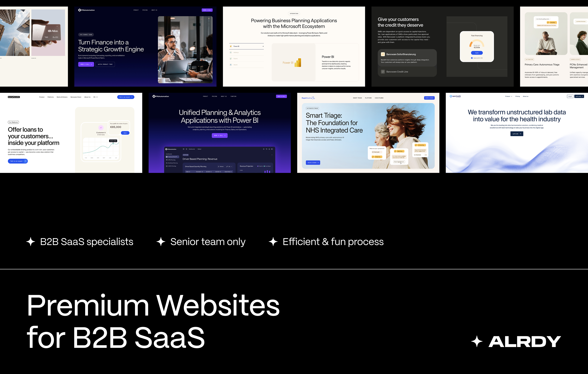Open the EN language dropdown on Banxware

click(x=96, y=97)
